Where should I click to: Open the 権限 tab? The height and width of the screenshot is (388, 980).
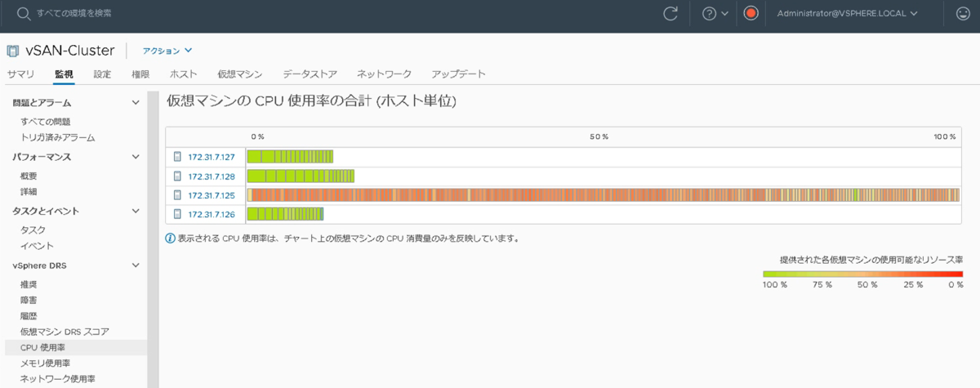[140, 74]
